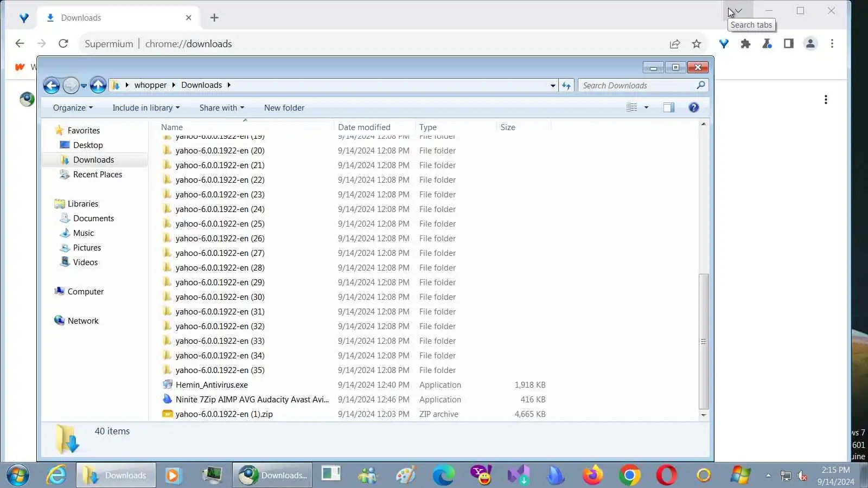Select Network in navigation pane
The image size is (868, 488).
pyautogui.click(x=83, y=320)
